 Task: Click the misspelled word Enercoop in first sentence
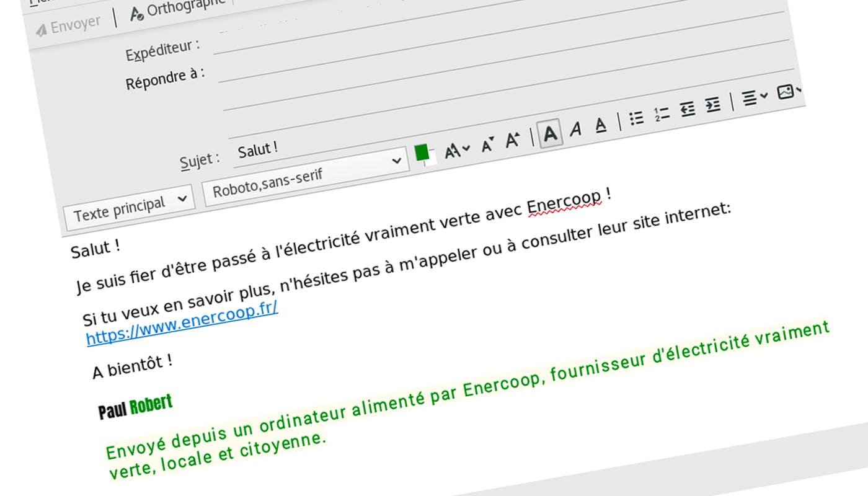[x=564, y=203]
